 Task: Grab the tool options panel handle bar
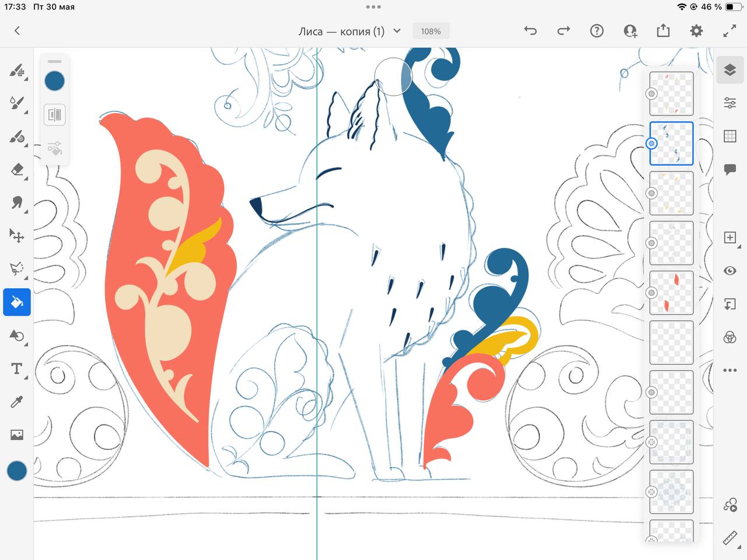click(55, 61)
